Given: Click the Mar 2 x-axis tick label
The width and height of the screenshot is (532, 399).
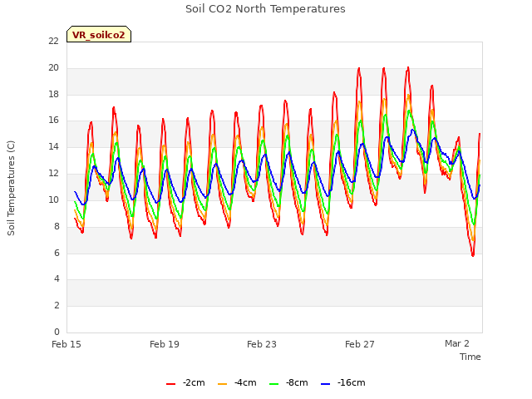Looking at the screenshot, I should [457, 343].
